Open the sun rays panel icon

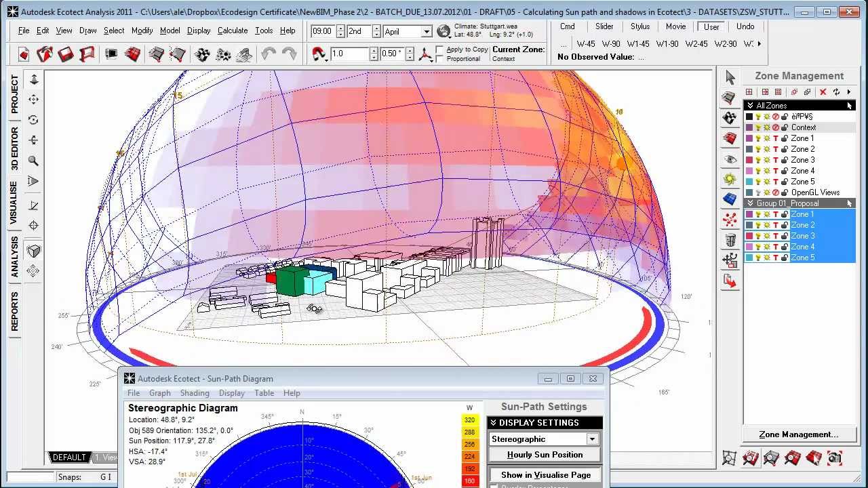point(730,179)
